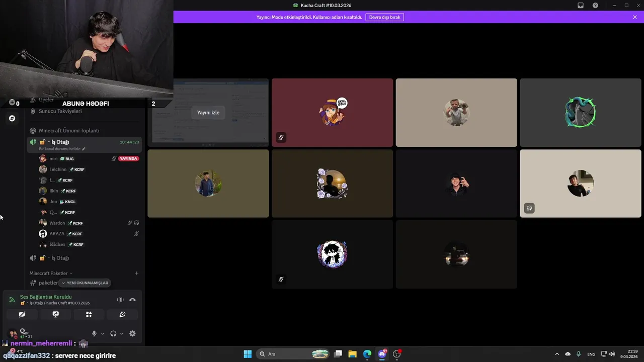Open the inbox icon in title bar
Image resolution: width=644 pixels, height=362 pixels.
pyautogui.click(x=581, y=5)
